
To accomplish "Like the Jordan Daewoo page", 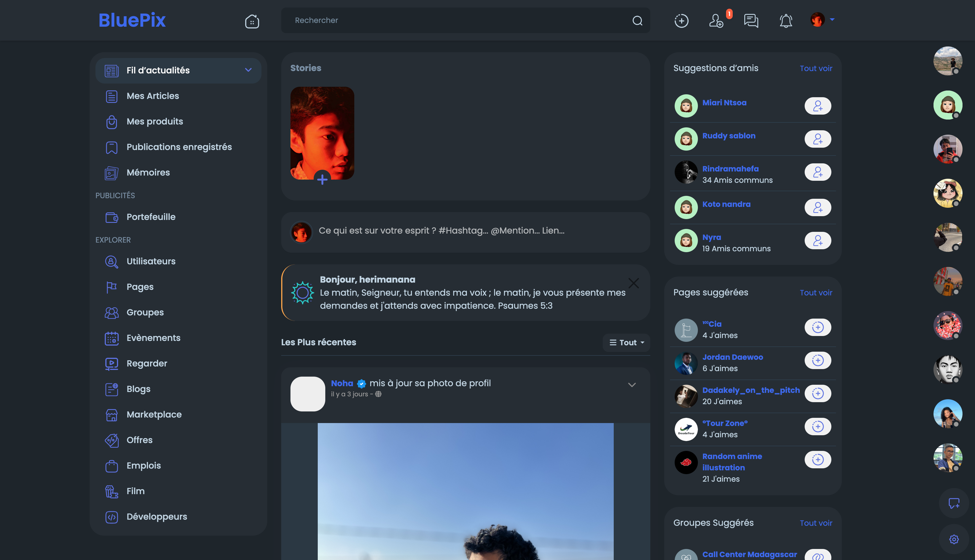I will pos(818,360).
